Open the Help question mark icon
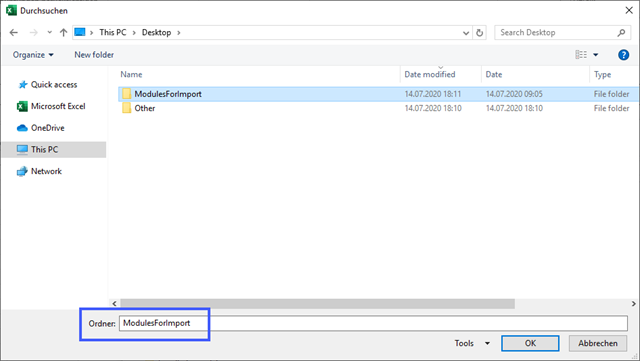 (623, 55)
